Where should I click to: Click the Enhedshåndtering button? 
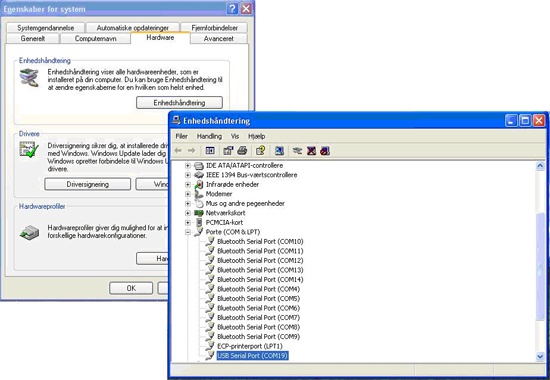[179, 103]
